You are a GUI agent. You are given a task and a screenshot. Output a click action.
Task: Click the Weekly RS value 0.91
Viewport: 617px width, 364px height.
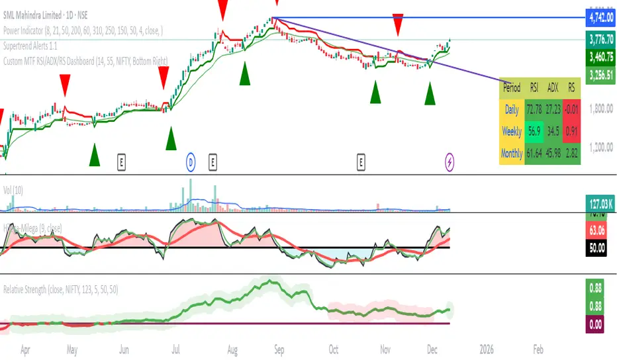(x=571, y=131)
